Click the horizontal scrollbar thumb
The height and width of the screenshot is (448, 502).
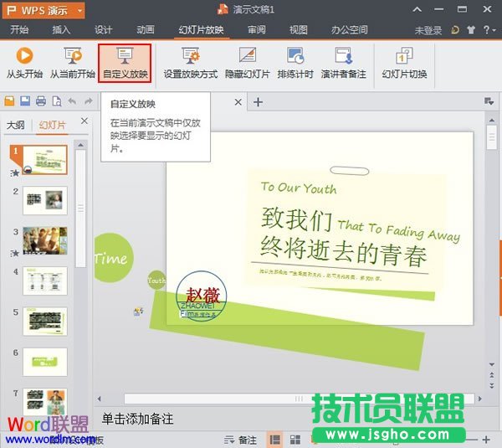point(299,399)
